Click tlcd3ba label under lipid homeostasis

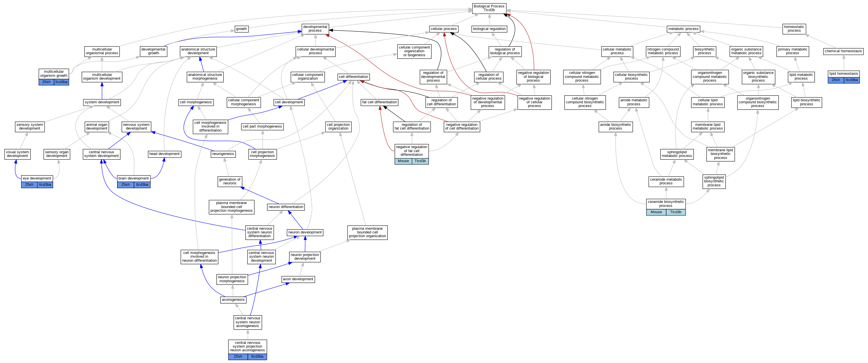click(x=851, y=80)
